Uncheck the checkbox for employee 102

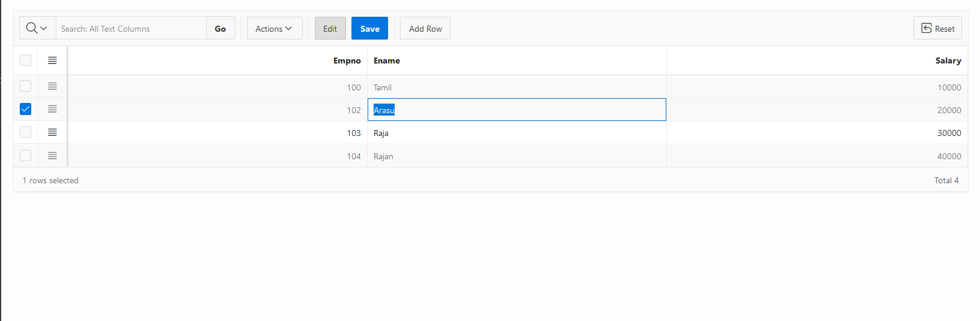click(25, 109)
